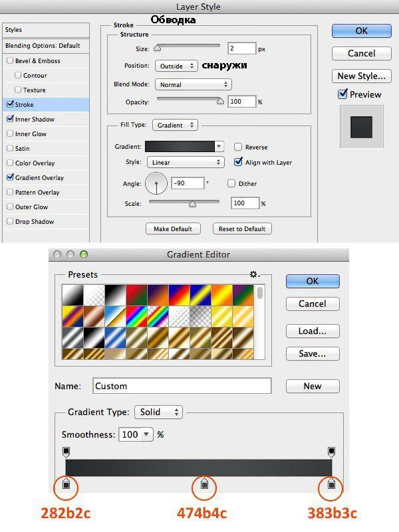Click the Load... button
Screen dimensions: 399x532
pos(313,331)
